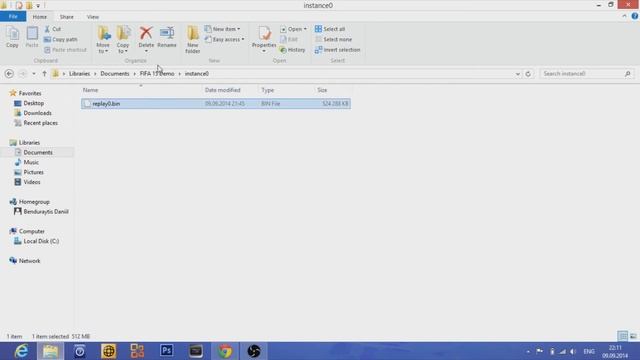Viewport: 640px width, 360px height.
Task: Refresh the current folder view
Action: [x=528, y=74]
